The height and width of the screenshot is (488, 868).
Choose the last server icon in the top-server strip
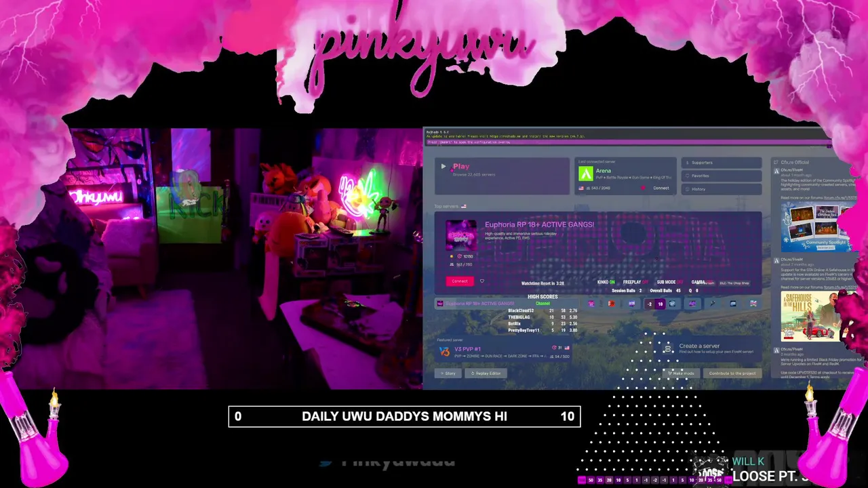point(753,304)
